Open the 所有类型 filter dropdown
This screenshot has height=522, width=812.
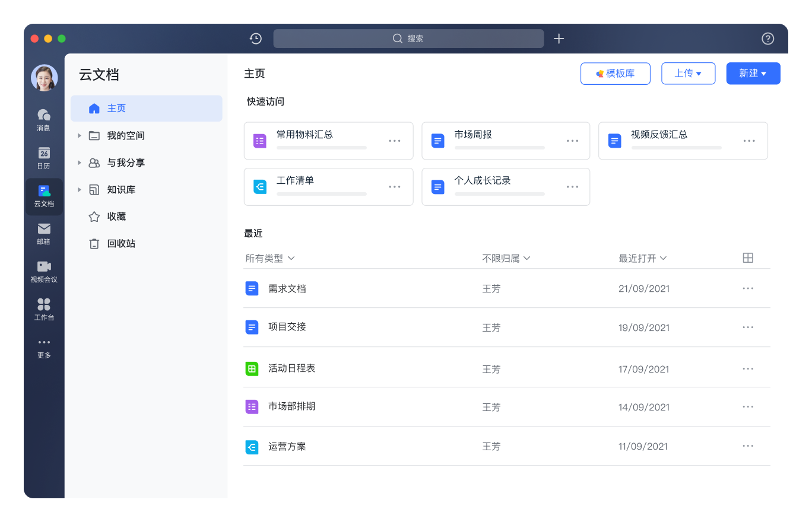coord(270,259)
